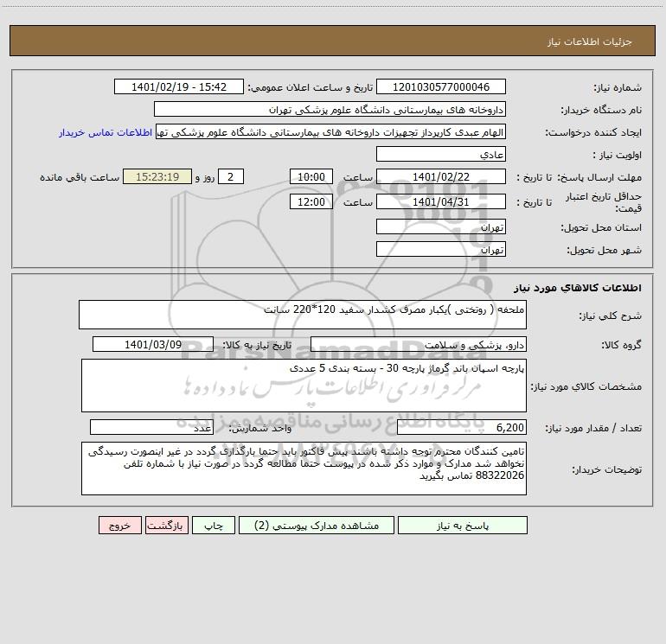The width and height of the screenshot is (666, 644).
Task: Click the ایجاد کننده درخواست field
Action: pos(331,131)
